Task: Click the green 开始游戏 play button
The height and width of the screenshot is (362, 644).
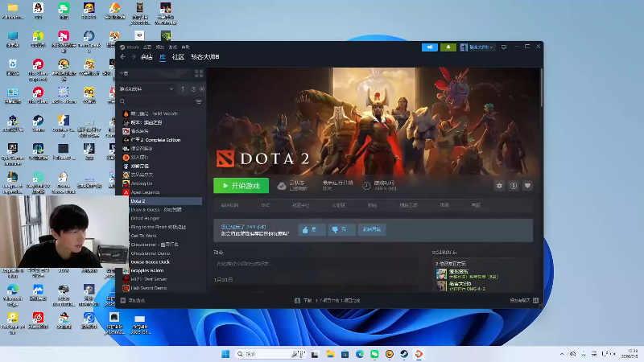Action: click(241, 186)
